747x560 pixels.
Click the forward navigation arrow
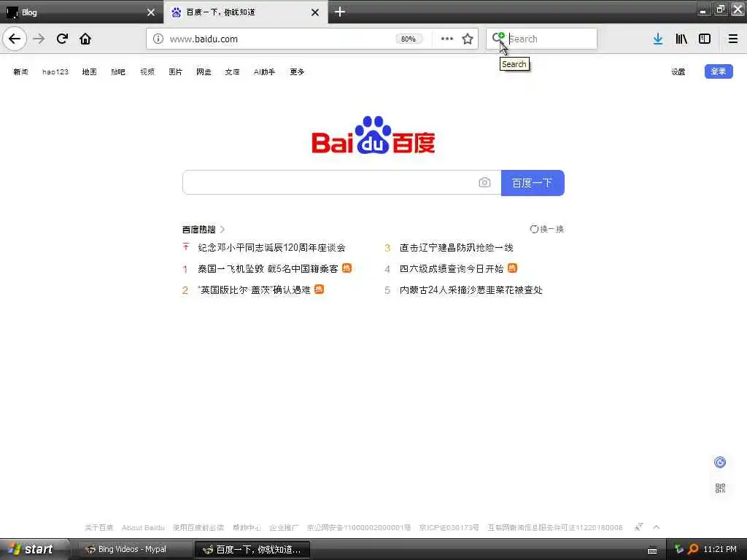click(x=39, y=39)
